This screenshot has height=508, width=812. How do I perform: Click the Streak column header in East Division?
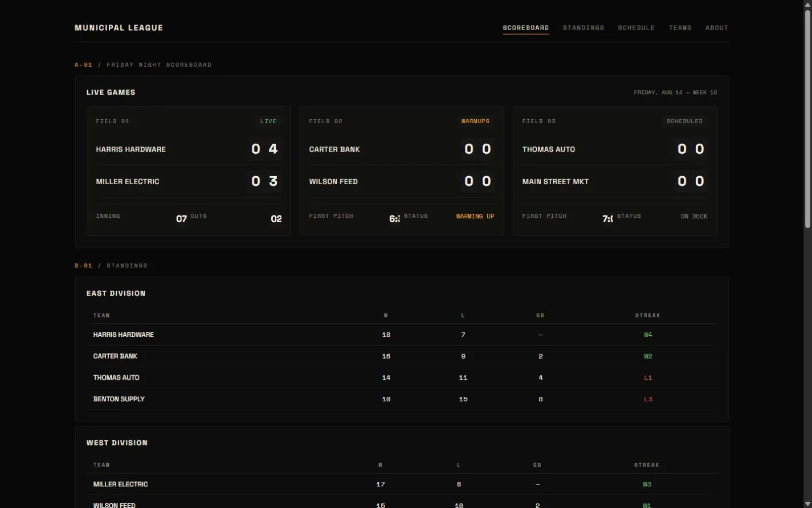(x=648, y=315)
